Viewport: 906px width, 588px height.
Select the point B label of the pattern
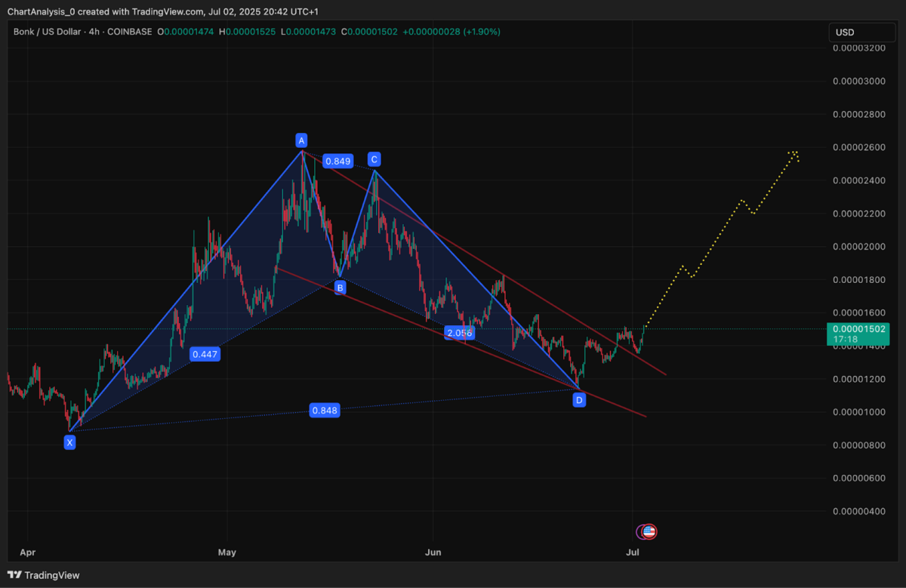tap(340, 288)
